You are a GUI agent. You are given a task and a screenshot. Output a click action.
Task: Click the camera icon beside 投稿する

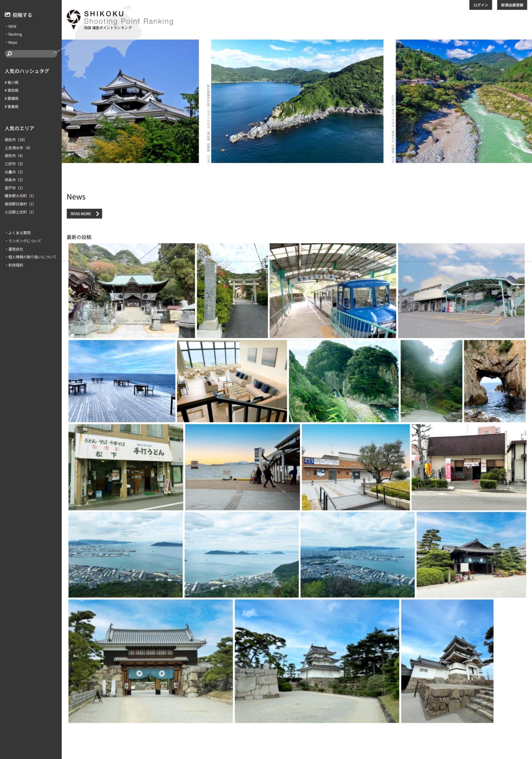(x=7, y=15)
